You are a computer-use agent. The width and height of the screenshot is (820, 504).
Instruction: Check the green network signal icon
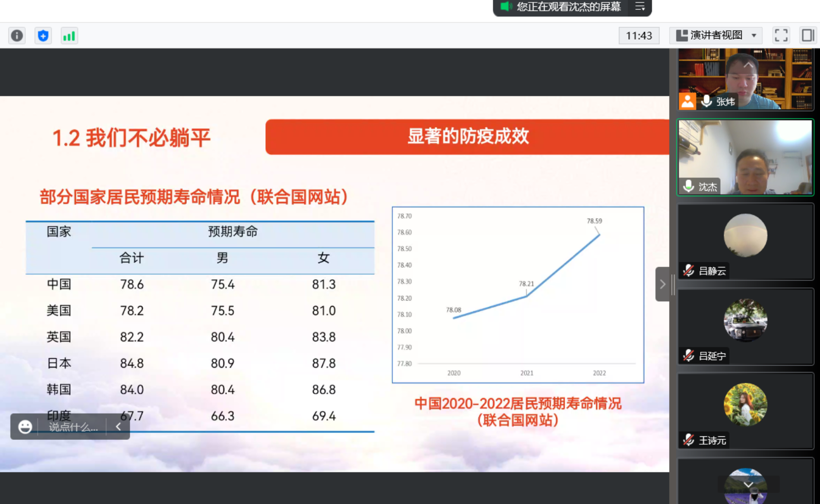tap(69, 36)
